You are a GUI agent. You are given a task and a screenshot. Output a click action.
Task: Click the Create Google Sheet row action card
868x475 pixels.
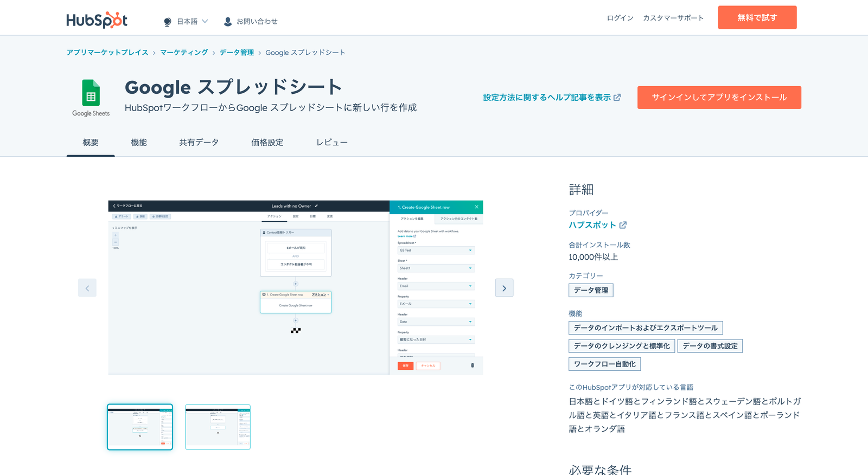[296, 302]
